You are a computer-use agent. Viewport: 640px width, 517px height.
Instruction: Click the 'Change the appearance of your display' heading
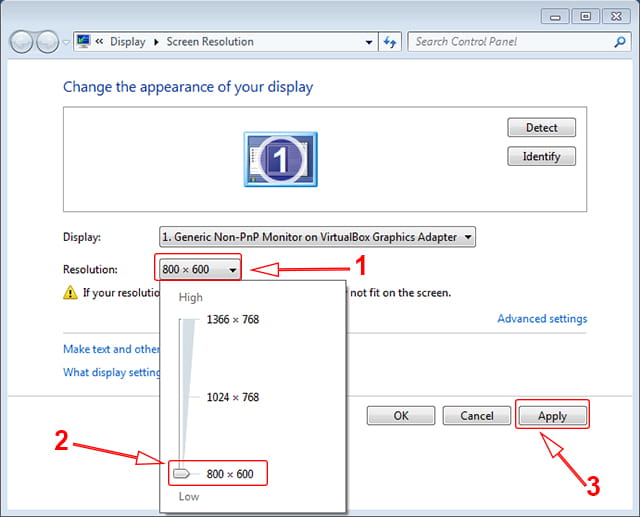(188, 87)
